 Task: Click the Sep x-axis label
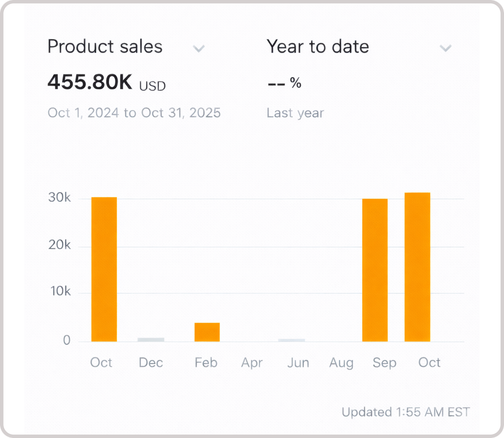coord(384,363)
